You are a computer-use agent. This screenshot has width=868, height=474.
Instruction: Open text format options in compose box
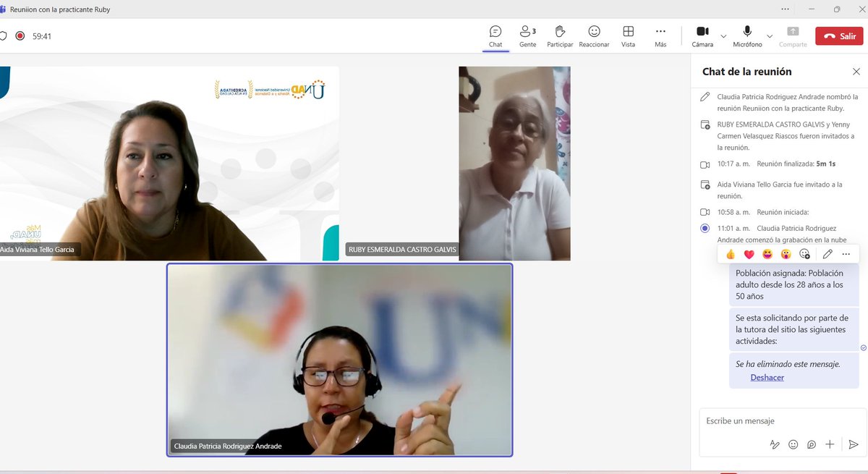[x=774, y=444]
